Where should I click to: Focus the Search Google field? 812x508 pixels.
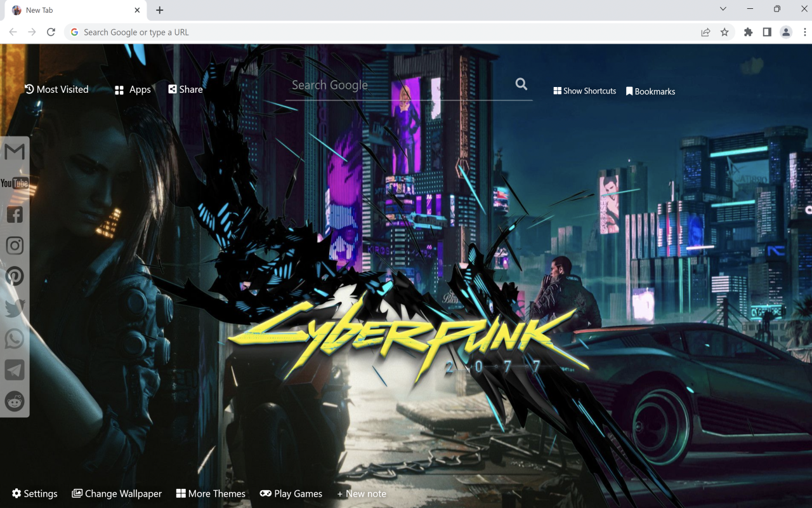(398, 85)
